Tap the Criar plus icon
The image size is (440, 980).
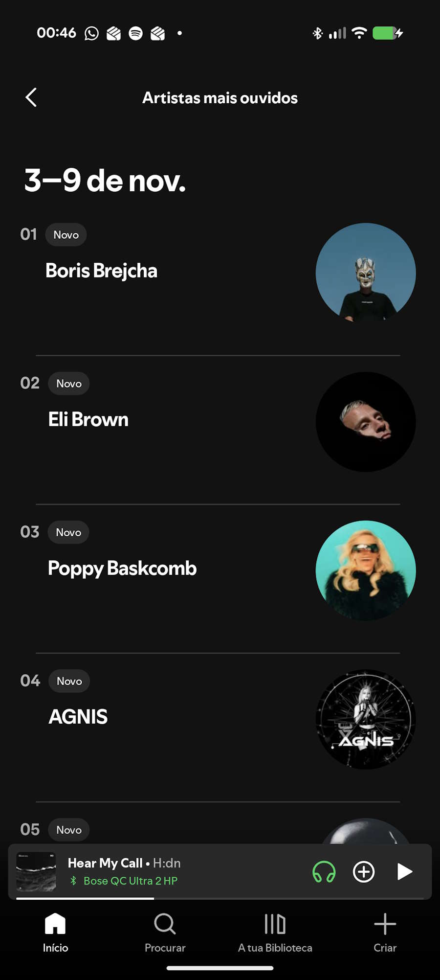(x=385, y=933)
